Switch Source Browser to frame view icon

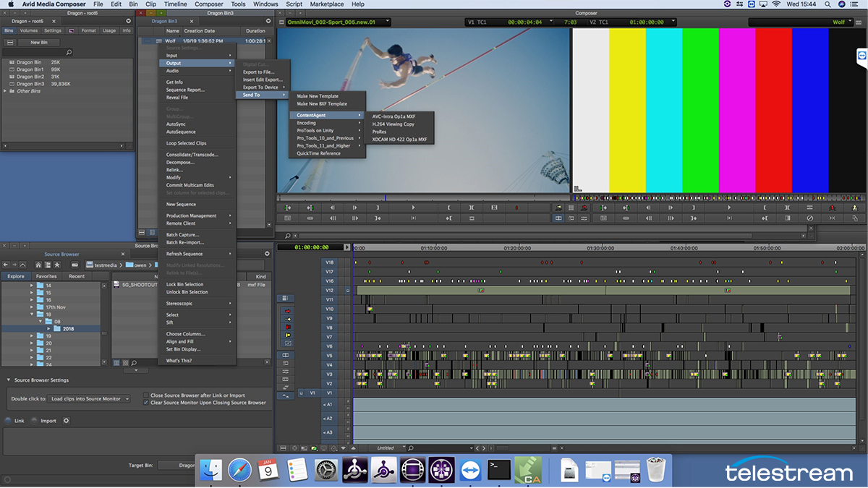125,363
